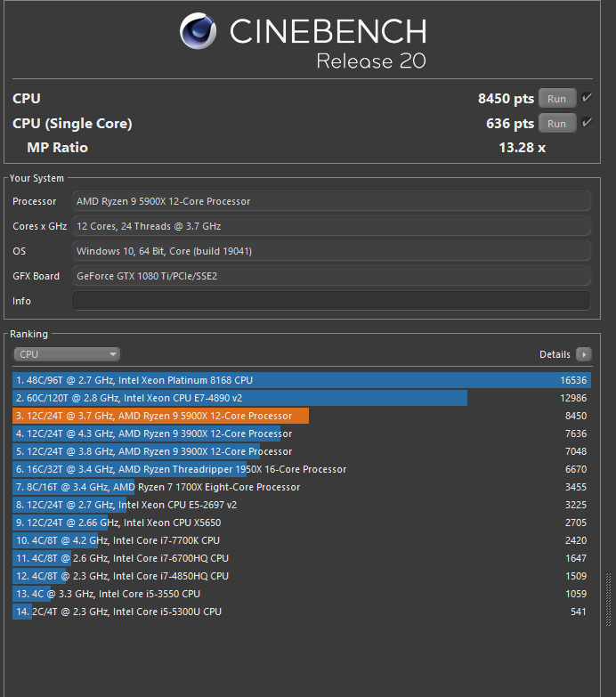Click the 8450 pts CPU score
This screenshot has width=616, height=697.
[506, 98]
